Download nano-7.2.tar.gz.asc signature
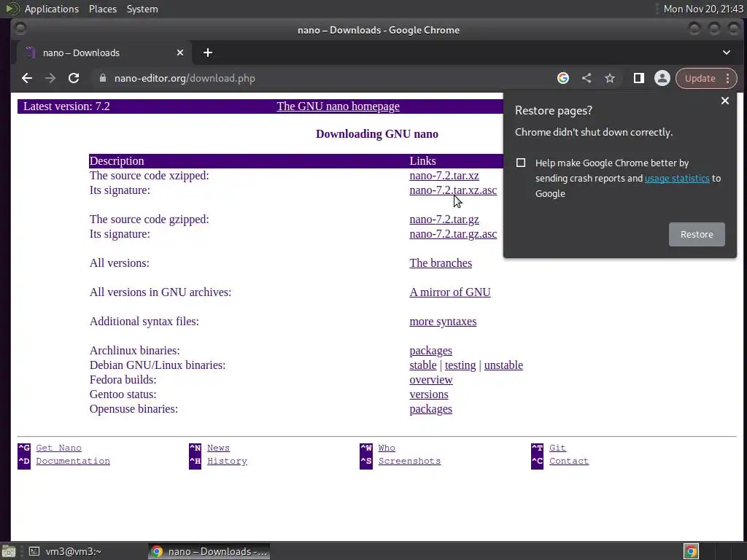 pos(453,234)
